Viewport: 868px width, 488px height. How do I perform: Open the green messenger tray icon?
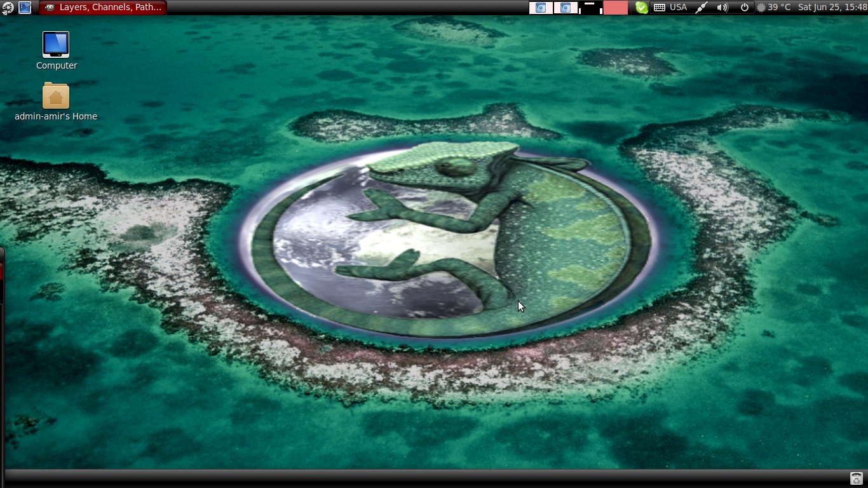click(642, 8)
